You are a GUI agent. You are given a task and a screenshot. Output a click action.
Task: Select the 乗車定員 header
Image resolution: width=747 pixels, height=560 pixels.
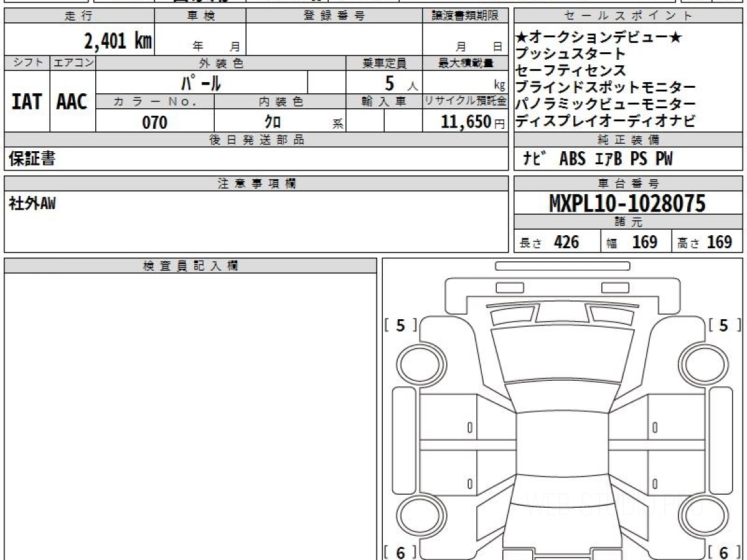pos(384,63)
